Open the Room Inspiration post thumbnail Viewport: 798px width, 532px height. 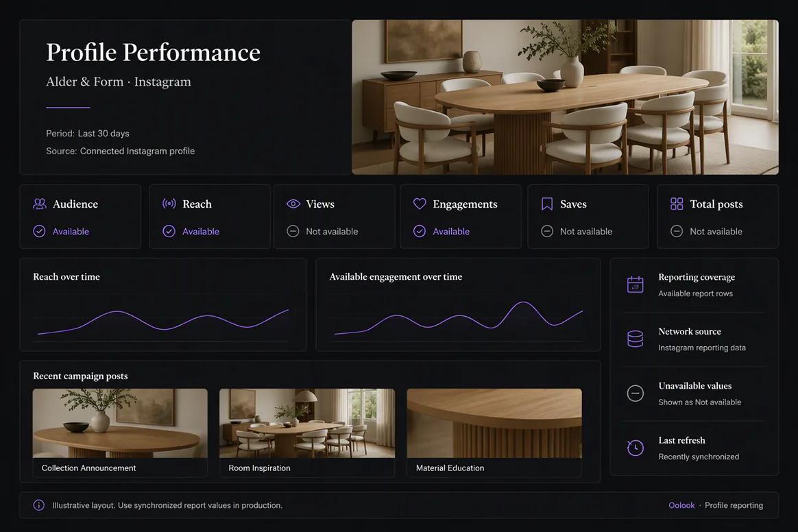[x=307, y=423]
